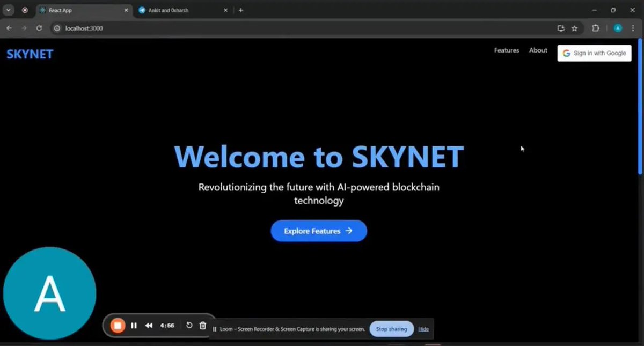Screen dimensions: 644x346
Task: Click the install app icon in address bar
Action: click(561, 28)
